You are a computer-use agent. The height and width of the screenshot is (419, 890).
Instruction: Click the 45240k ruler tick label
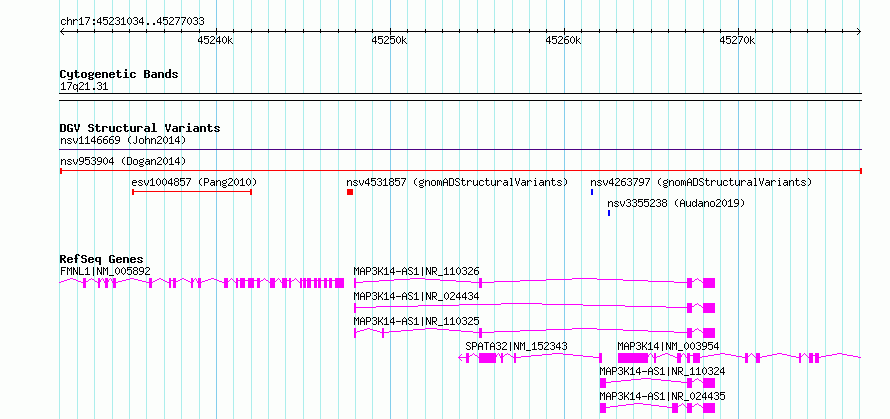[216, 40]
